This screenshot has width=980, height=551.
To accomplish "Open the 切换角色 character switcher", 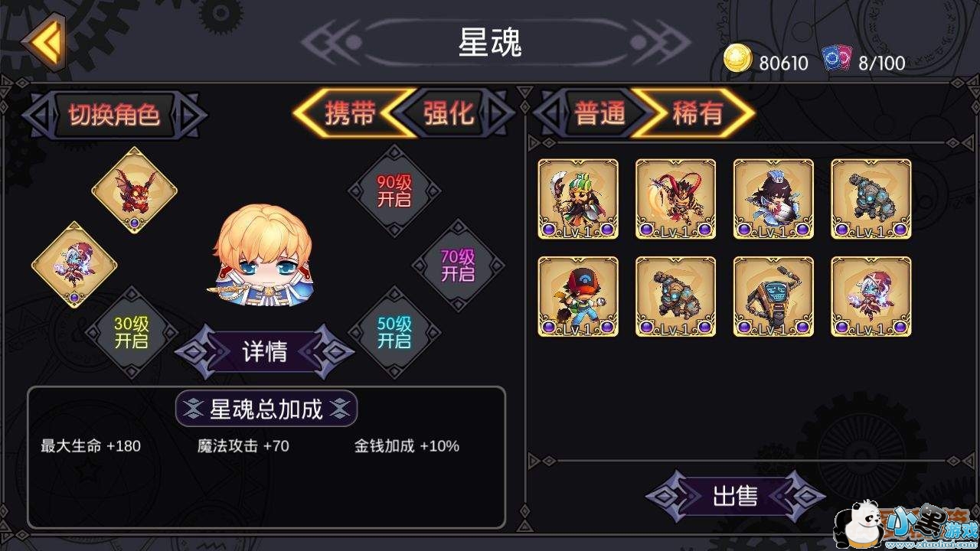I will click(114, 115).
